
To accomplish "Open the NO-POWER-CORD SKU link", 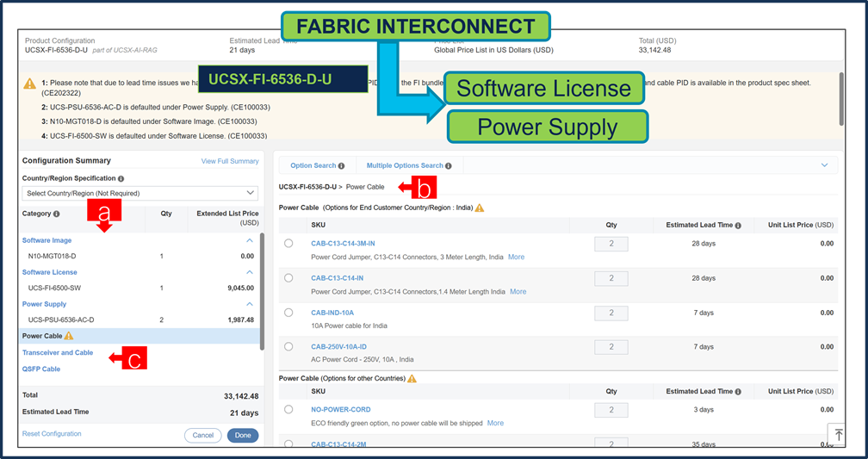I will (x=341, y=410).
